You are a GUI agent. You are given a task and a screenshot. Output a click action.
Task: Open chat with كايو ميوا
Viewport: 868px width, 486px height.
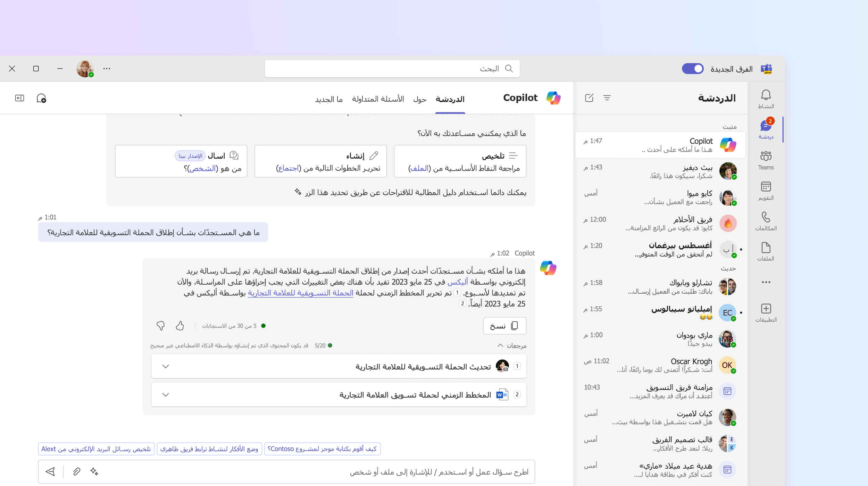pyautogui.click(x=660, y=197)
